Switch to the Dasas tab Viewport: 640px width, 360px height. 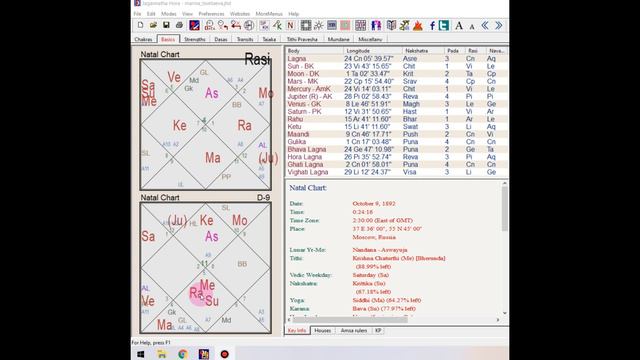221,39
